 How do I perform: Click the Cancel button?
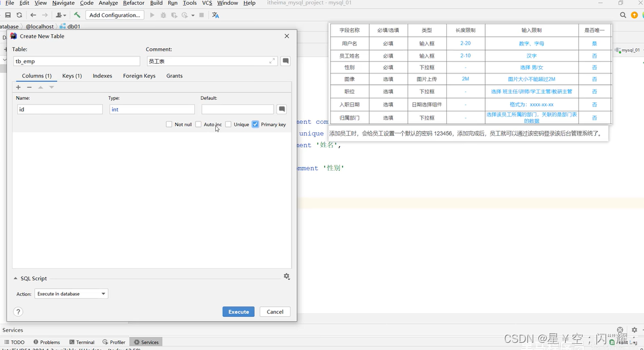click(275, 312)
